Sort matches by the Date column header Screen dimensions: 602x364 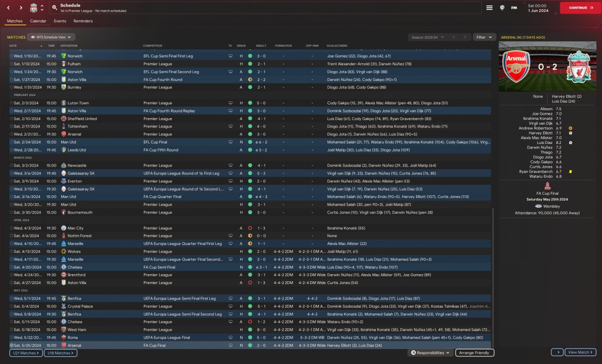pos(13,46)
